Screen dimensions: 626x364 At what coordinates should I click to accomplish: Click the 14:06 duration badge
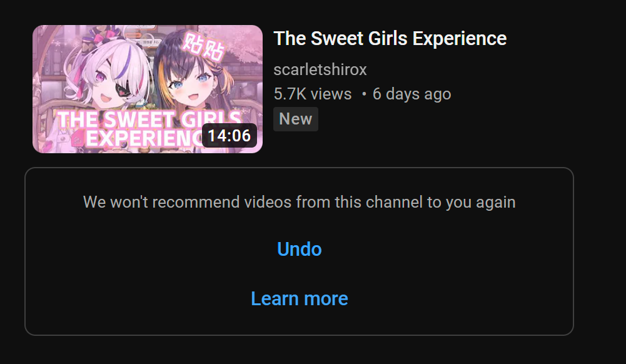229,136
